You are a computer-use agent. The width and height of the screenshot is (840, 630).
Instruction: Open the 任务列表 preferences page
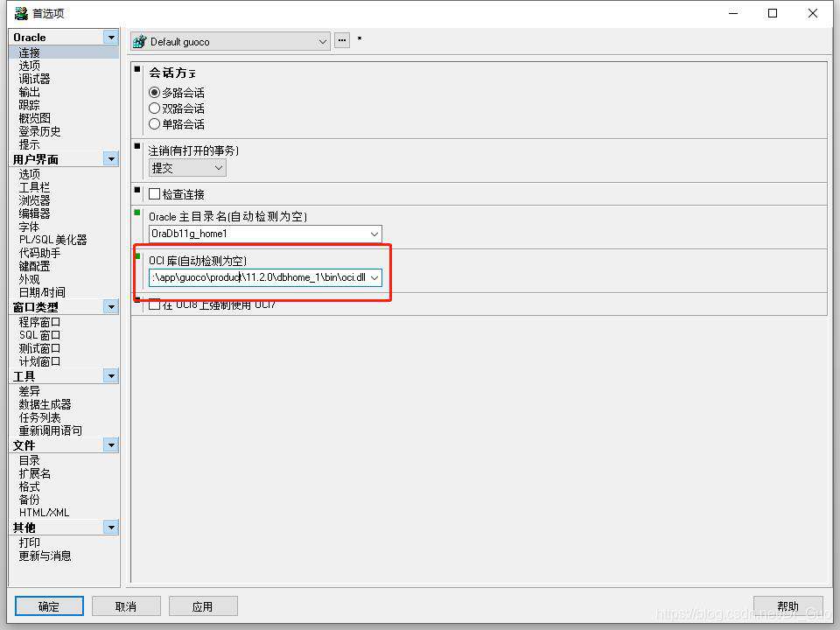(39, 417)
